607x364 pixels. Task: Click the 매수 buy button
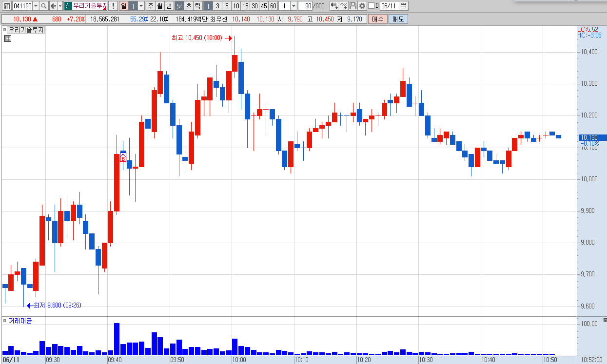pos(378,19)
